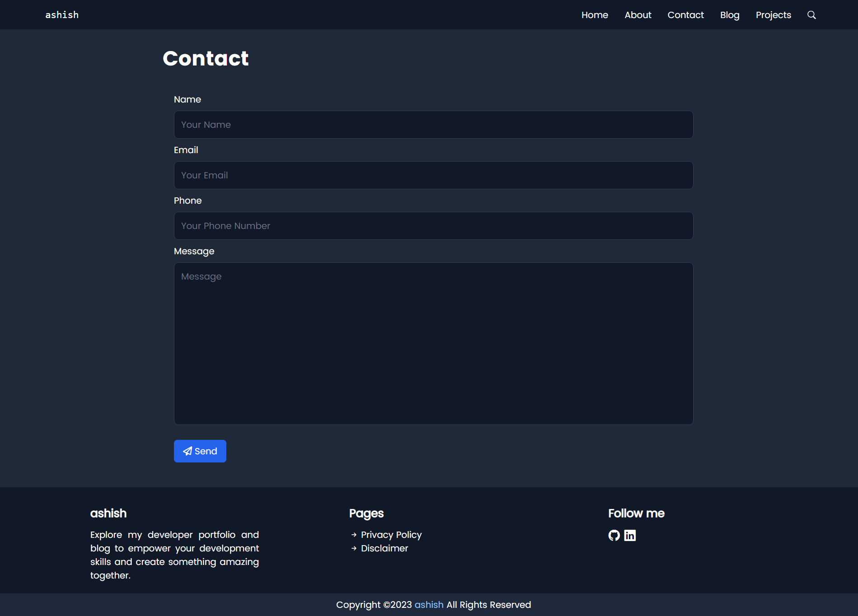The height and width of the screenshot is (616, 858).
Task: Click the Email field label
Action: point(186,150)
